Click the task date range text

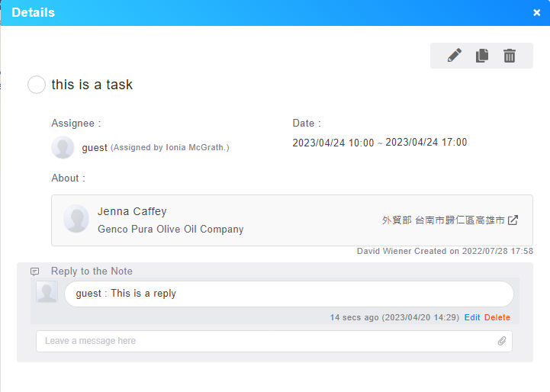click(380, 143)
